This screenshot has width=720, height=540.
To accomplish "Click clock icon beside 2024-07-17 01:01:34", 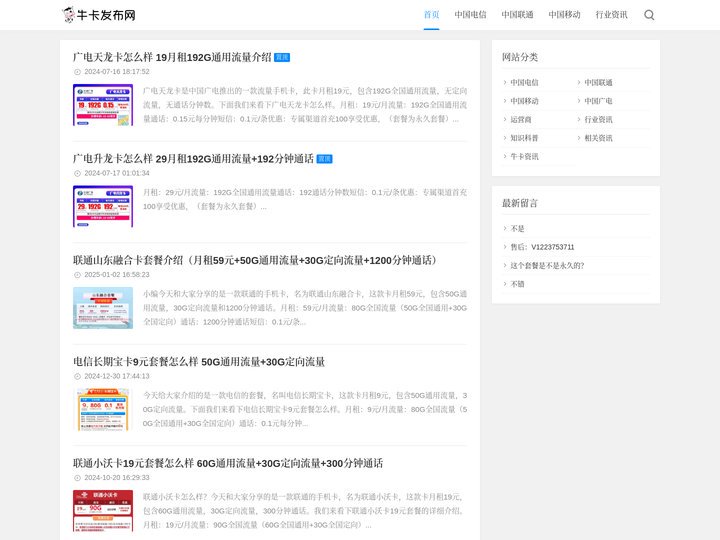I will pos(77,173).
